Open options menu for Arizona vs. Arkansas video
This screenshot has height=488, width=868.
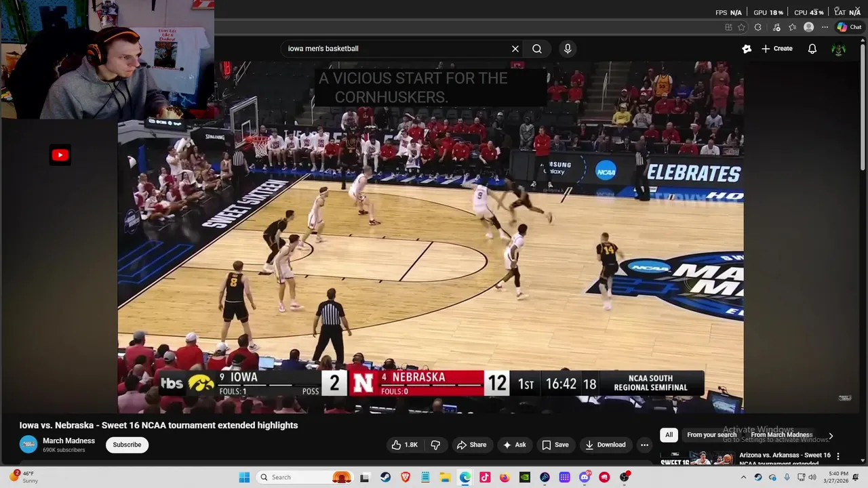tap(838, 456)
